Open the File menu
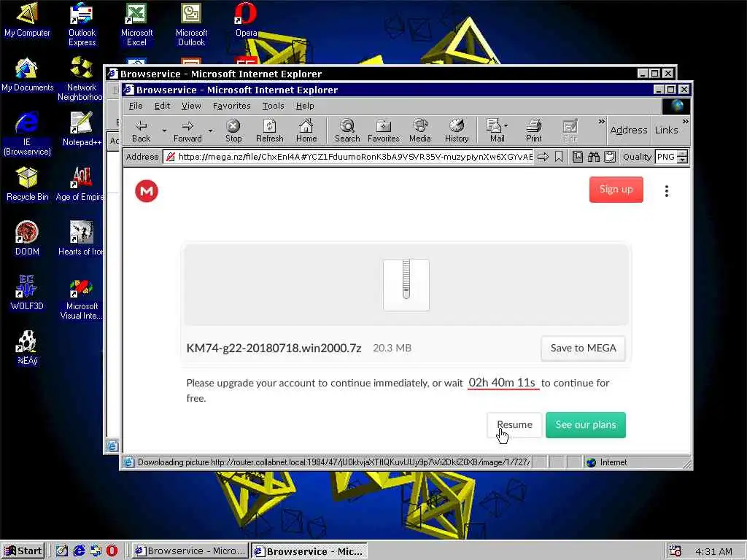 coord(135,106)
